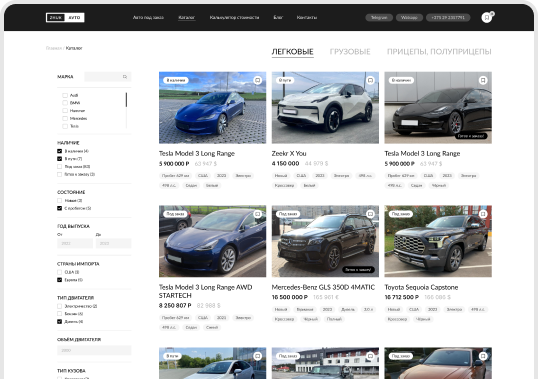The height and width of the screenshot is (379, 538).
Task: Switch to the ЛЕГКОВЫЕ tab
Action: (292, 52)
